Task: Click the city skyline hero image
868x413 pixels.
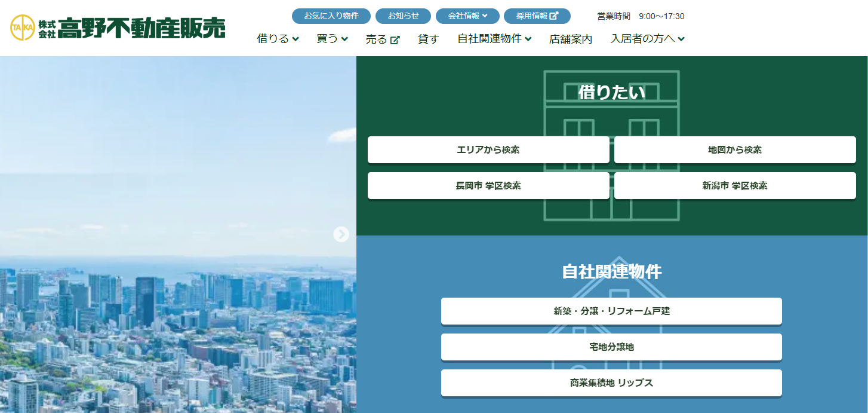Action: (x=178, y=234)
